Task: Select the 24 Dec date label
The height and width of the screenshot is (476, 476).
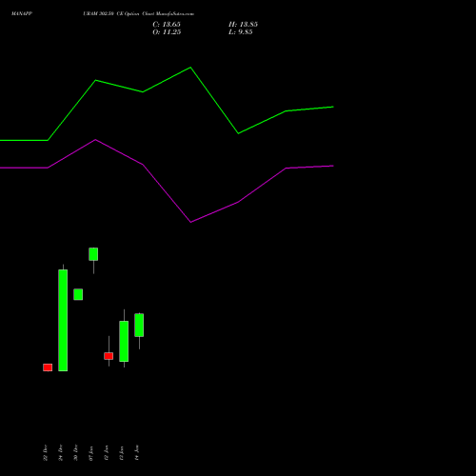Action: point(60,452)
